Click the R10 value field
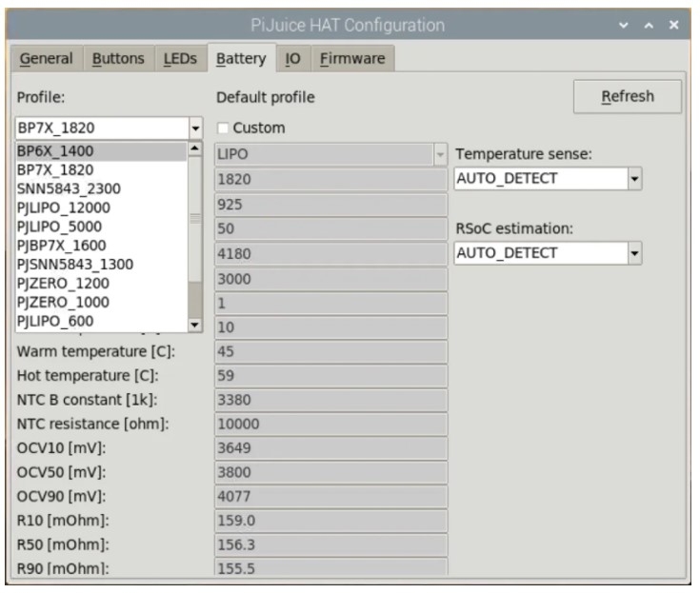700x593 pixels. pos(330,521)
